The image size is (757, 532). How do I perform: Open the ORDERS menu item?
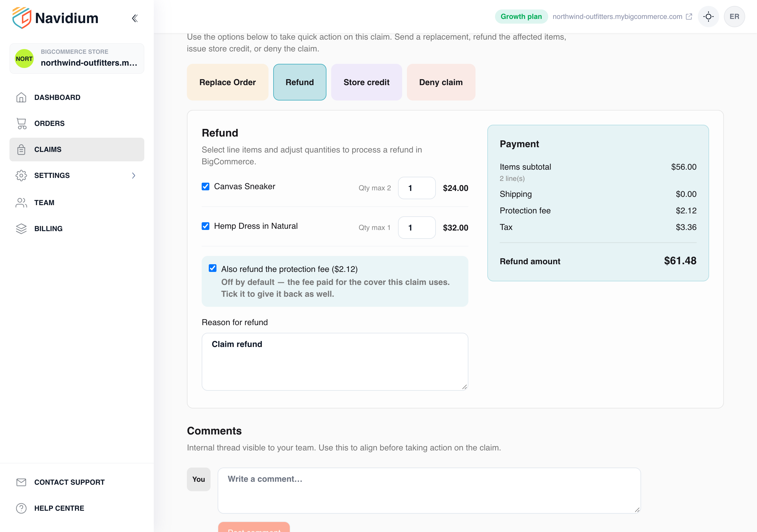[77, 124]
